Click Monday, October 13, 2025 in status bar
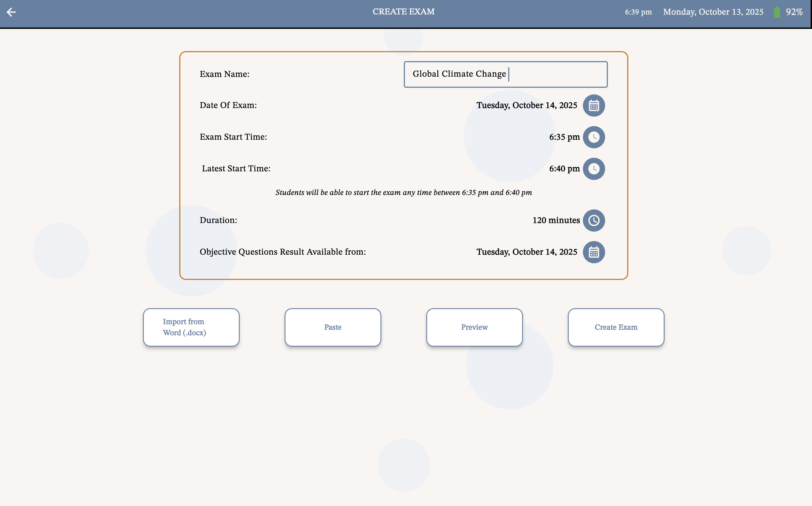The height and width of the screenshot is (506, 812). pos(713,12)
